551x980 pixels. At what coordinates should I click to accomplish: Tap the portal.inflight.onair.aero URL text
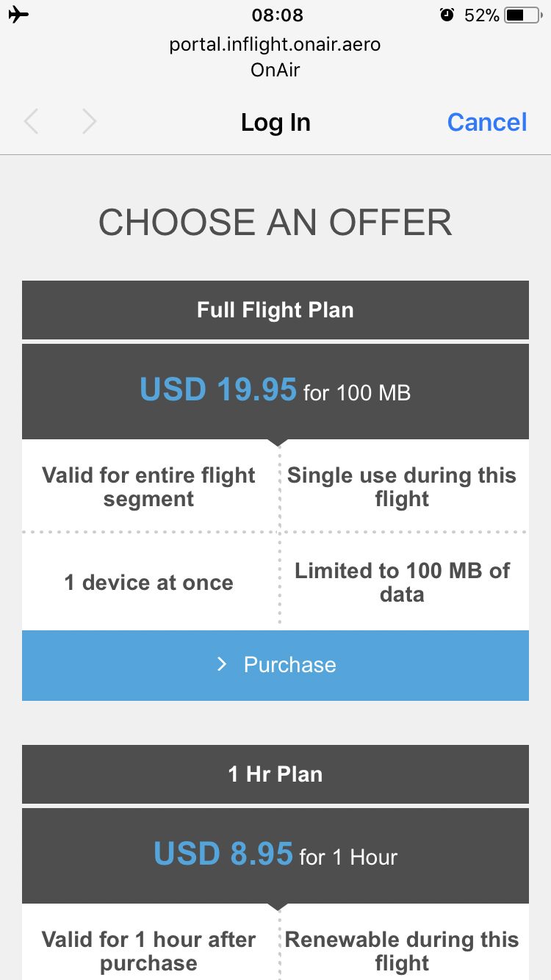tap(275, 45)
